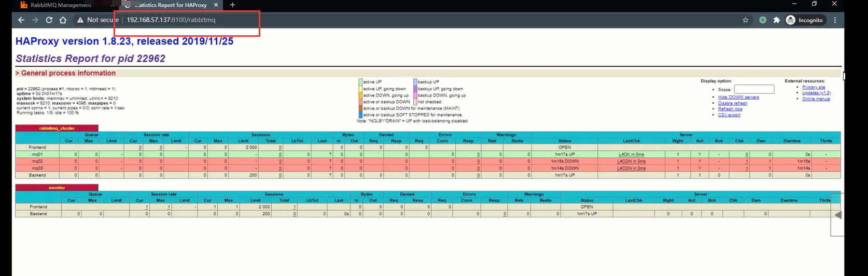Click mq02's L4CON in 0ms check result
This screenshot has height=276, width=868.
click(631, 161)
